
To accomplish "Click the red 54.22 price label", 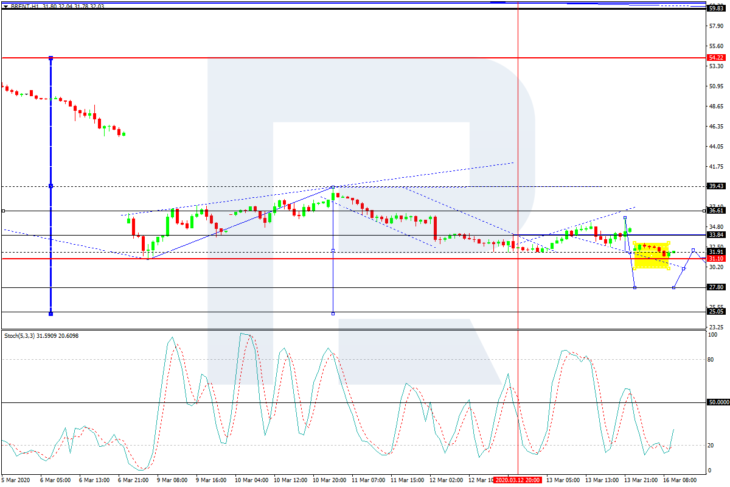I will [716, 58].
